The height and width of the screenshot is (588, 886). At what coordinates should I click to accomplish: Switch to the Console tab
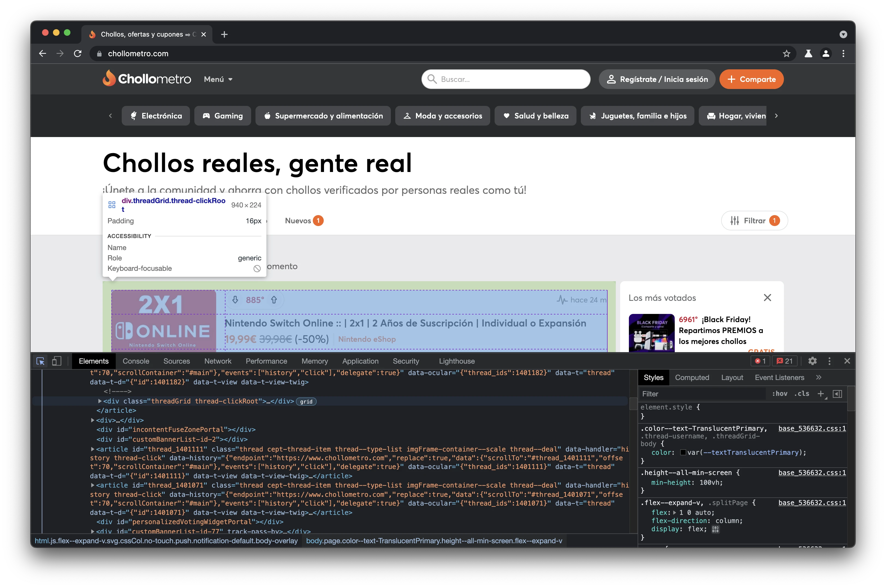click(136, 361)
